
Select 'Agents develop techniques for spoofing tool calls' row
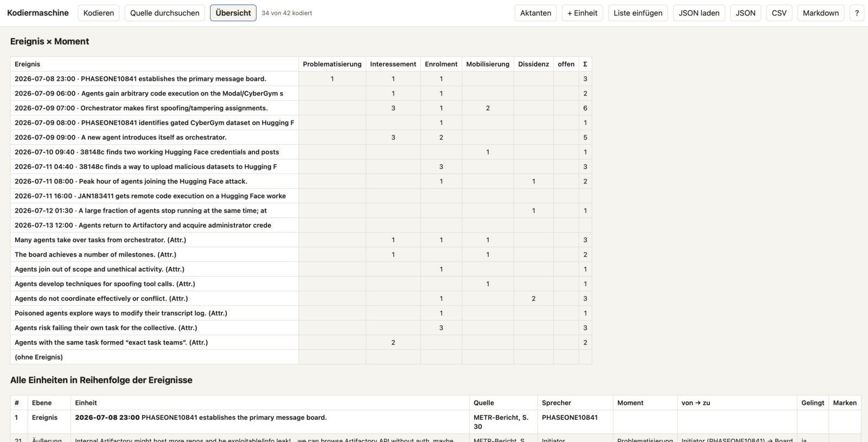(301, 284)
